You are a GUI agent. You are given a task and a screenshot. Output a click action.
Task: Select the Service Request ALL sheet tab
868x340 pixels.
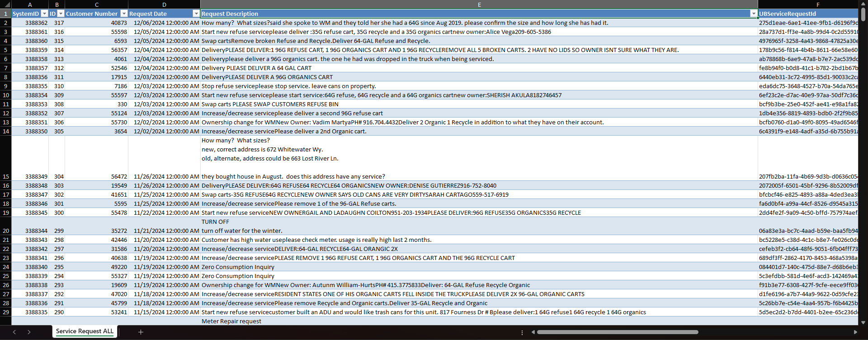[85, 331]
